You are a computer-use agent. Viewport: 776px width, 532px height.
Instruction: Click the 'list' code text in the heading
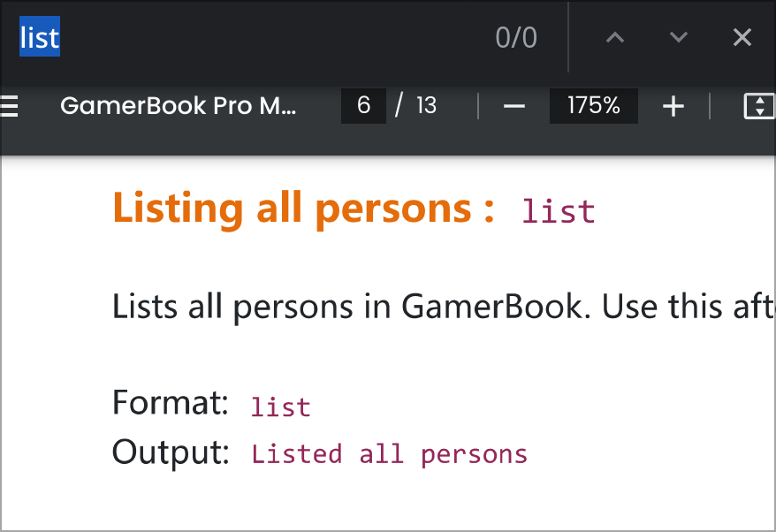[559, 212]
